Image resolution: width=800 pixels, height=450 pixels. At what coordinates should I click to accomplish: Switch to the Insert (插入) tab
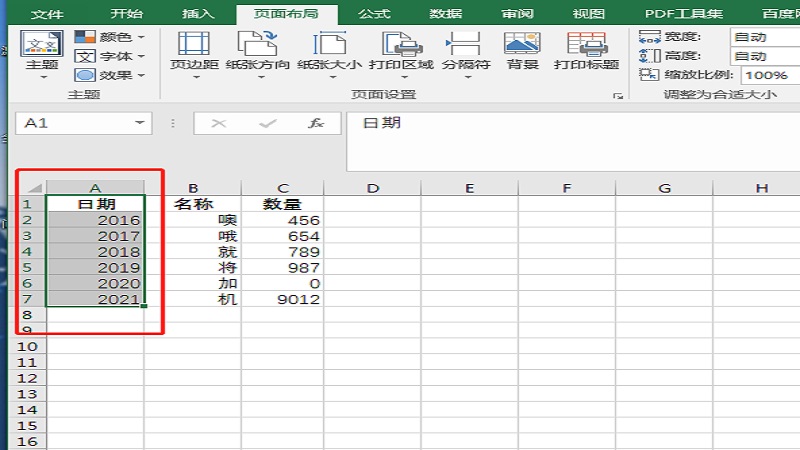point(198,14)
